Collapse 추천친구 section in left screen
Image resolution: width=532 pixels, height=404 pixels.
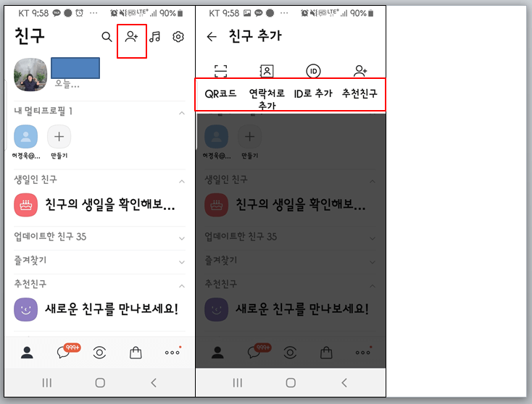pyautogui.click(x=182, y=286)
